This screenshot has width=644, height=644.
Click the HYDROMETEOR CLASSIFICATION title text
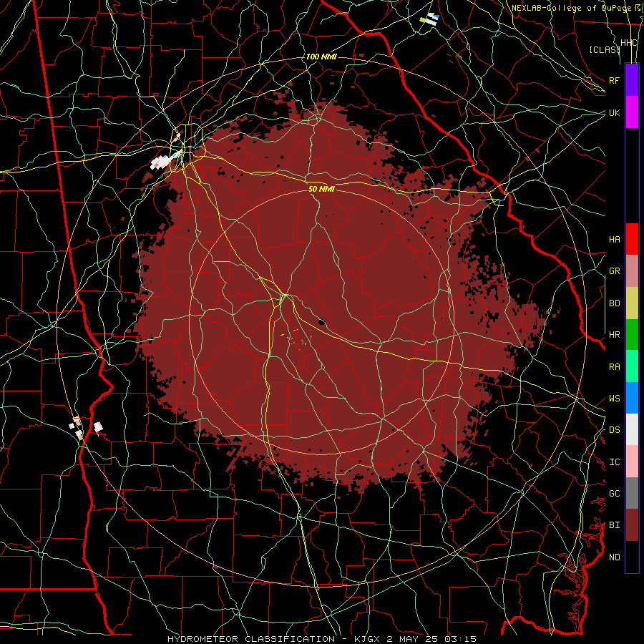point(251,639)
